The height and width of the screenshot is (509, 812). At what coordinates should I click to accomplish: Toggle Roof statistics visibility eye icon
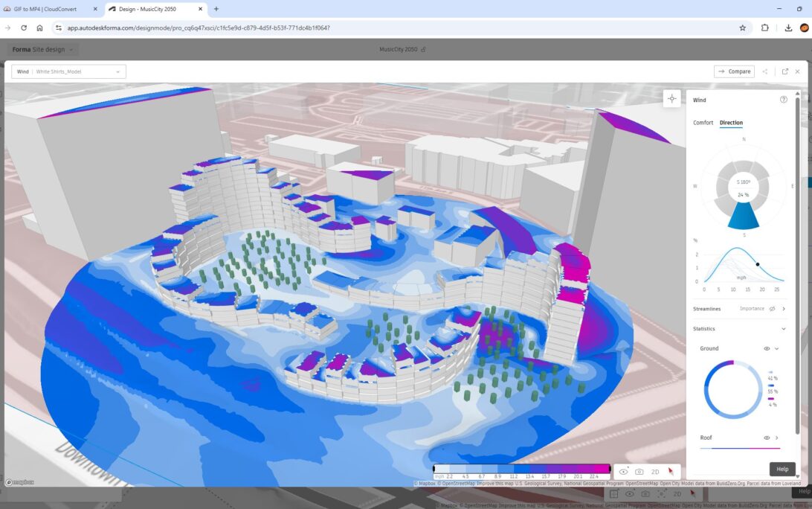[767, 438]
